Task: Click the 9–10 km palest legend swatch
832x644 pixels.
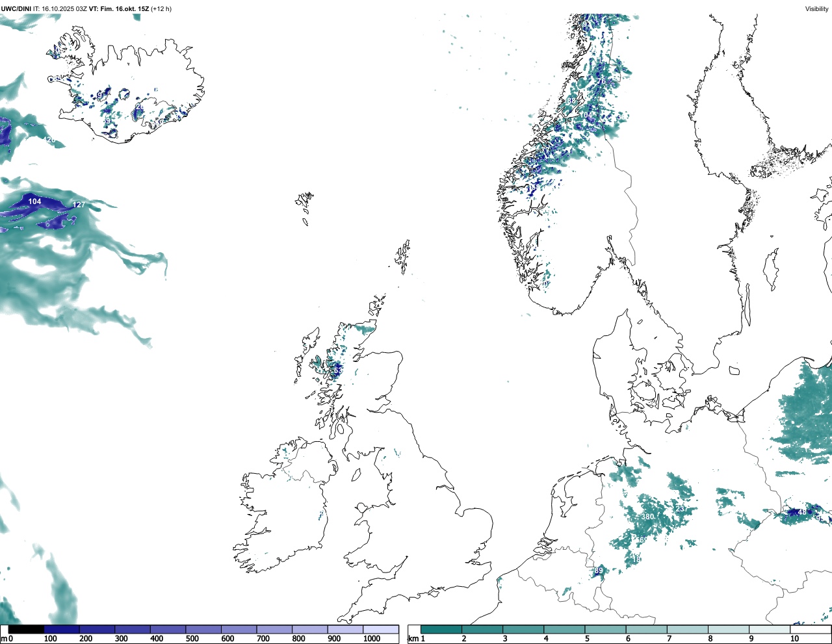Action: coord(770,629)
